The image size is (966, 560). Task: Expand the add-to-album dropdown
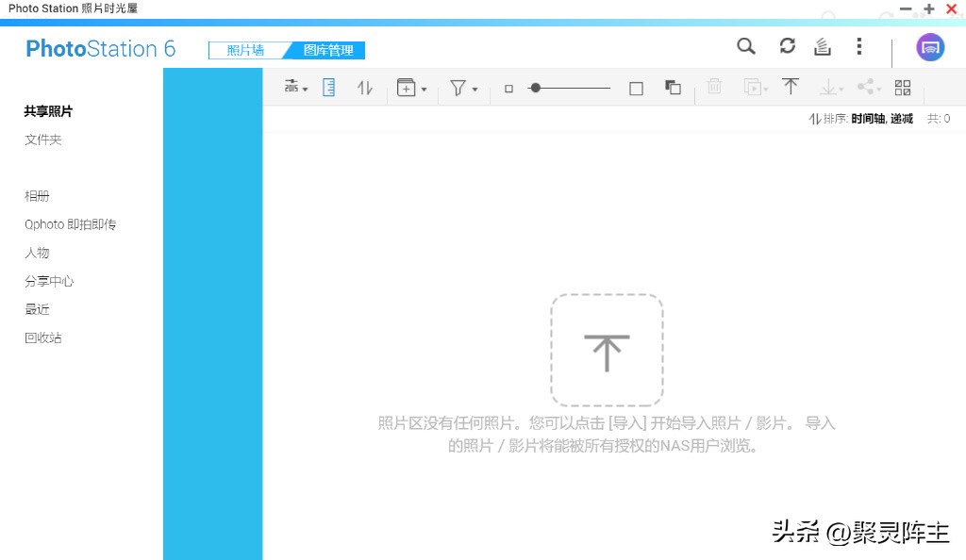[411, 88]
